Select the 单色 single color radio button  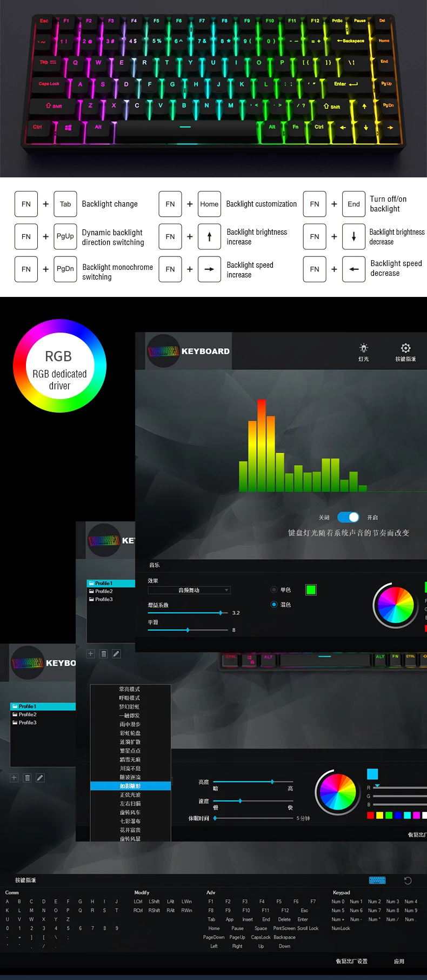[x=273, y=590]
